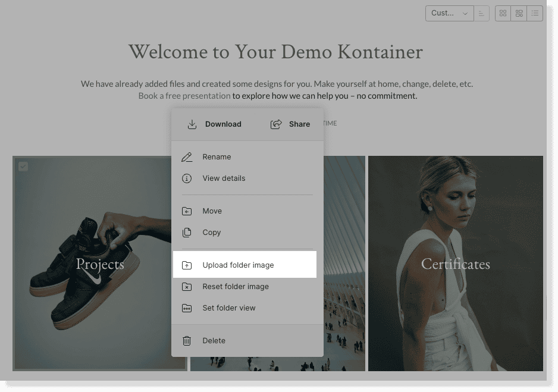This screenshot has width=558, height=392.
Task: Switch to list view layout
Action: point(534,13)
